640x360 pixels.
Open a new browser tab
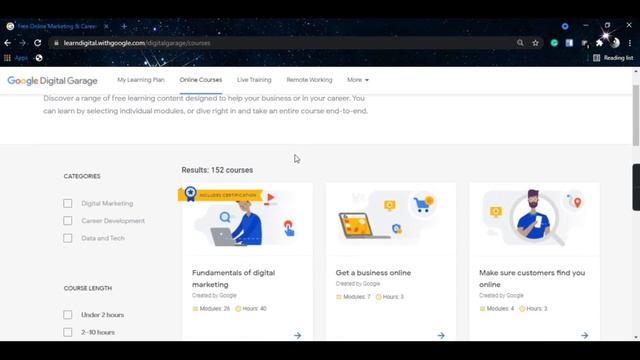pyautogui.click(x=124, y=26)
